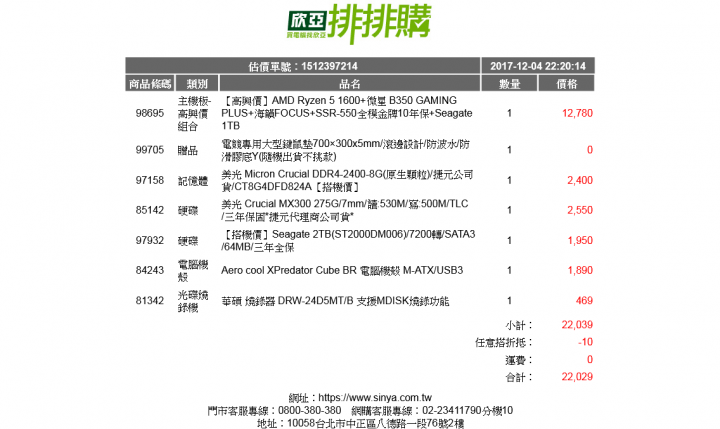Click the quote number 1512397214 header
The height and width of the screenshot is (429, 720).
(x=303, y=66)
